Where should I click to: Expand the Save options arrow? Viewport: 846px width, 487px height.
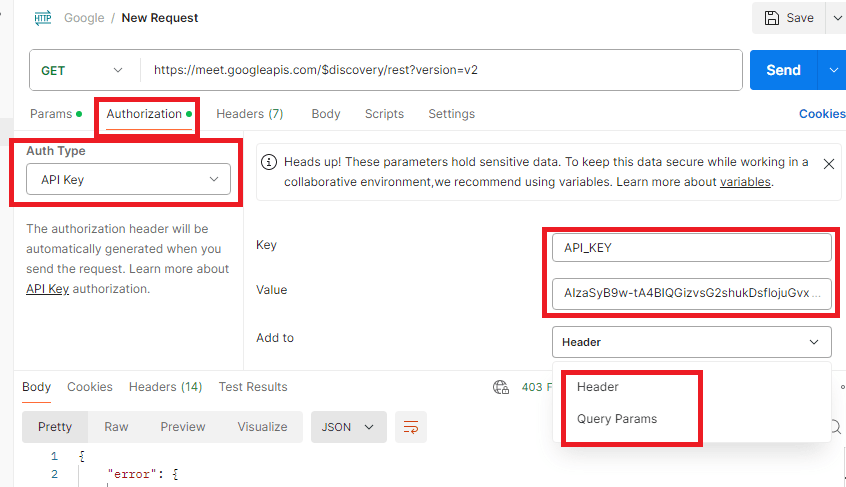[x=837, y=18]
